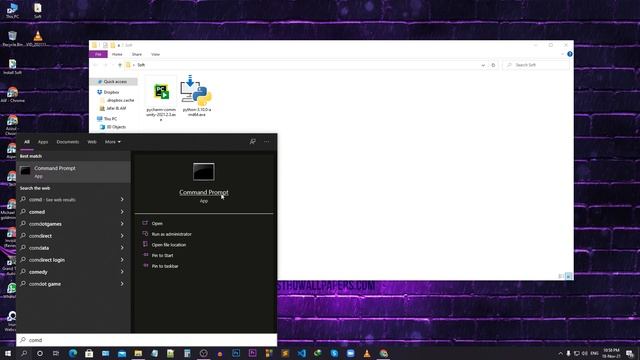Open the Mail app on the taskbar
Image resolution: width=640 pixels, height=360 pixels.
click(122, 353)
